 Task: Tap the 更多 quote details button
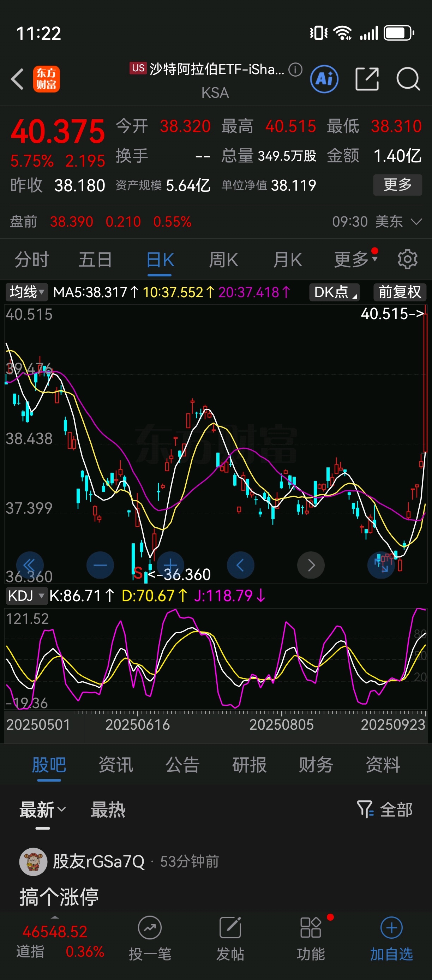(x=398, y=185)
